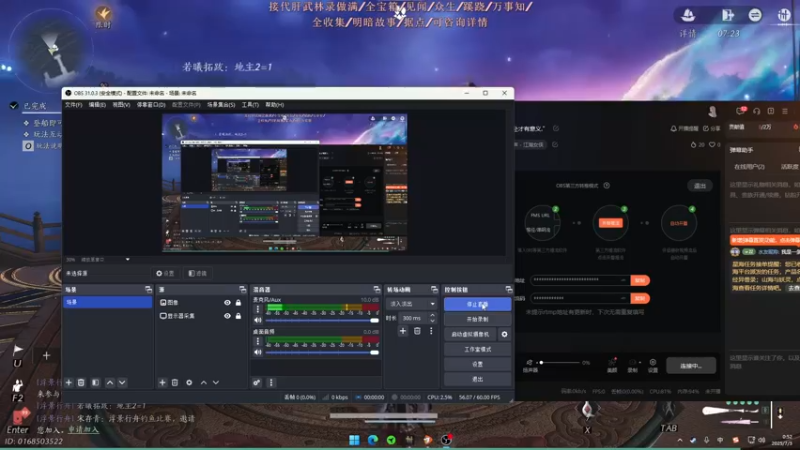Open mixer footer three-dot menu
This screenshot has width=800, height=450.
point(271,383)
